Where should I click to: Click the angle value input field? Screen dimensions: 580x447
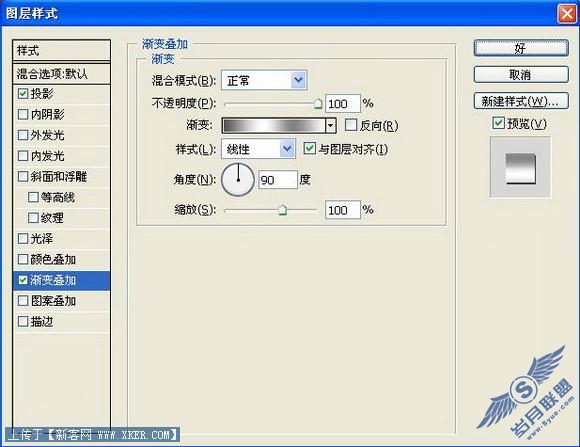pos(278,180)
